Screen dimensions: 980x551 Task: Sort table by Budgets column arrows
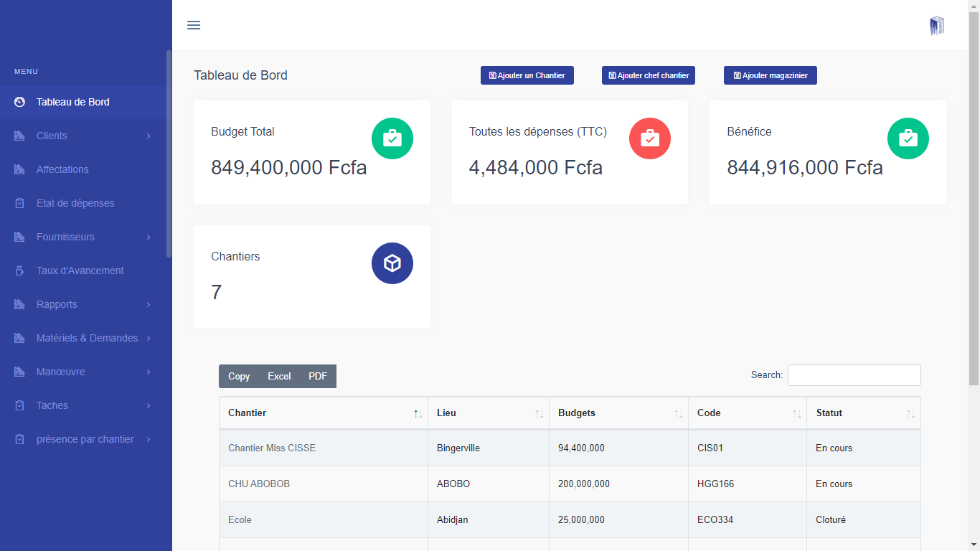[678, 413]
